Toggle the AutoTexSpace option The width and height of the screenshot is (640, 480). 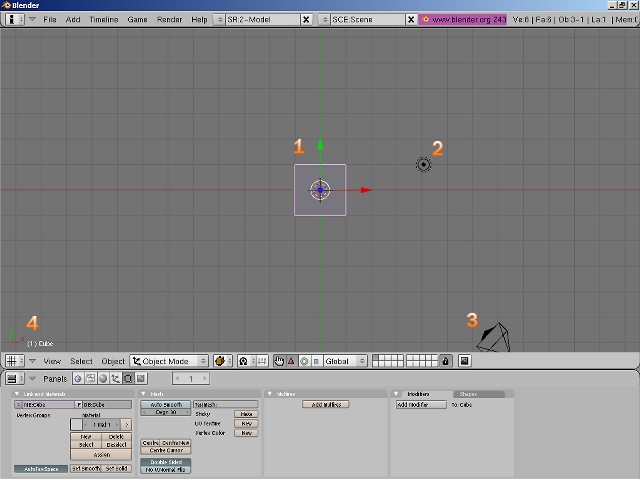click(x=40, y=468)
